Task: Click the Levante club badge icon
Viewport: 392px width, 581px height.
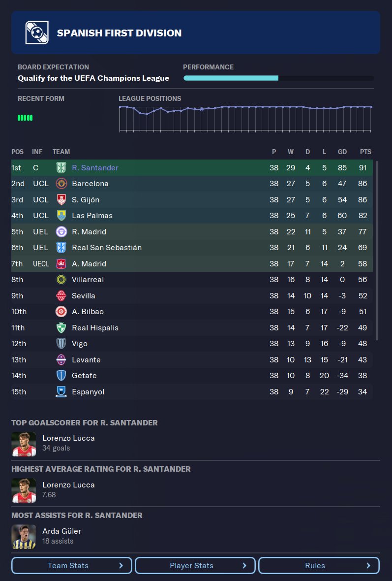Action: (61, 360)
